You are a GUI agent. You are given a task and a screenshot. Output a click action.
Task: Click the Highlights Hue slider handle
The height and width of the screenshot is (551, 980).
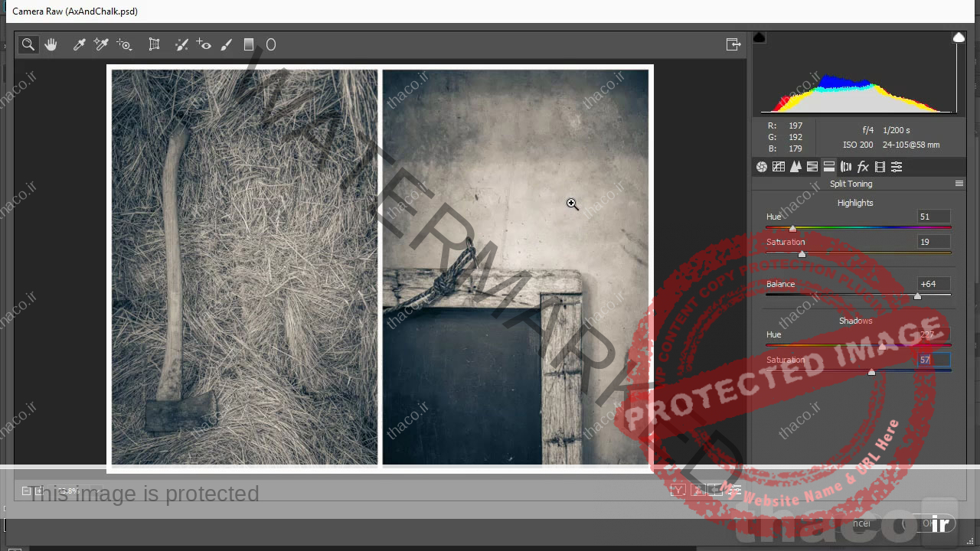click(x=792, y=228)
